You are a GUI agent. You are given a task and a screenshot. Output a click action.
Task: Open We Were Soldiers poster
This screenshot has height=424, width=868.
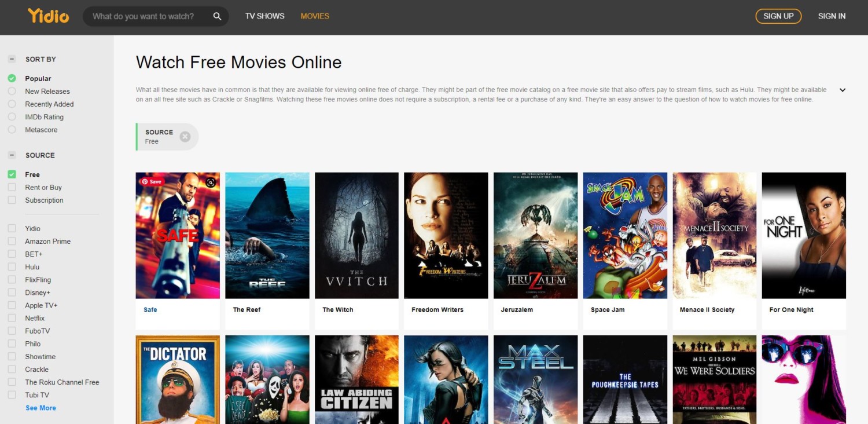tap(715, 379)
